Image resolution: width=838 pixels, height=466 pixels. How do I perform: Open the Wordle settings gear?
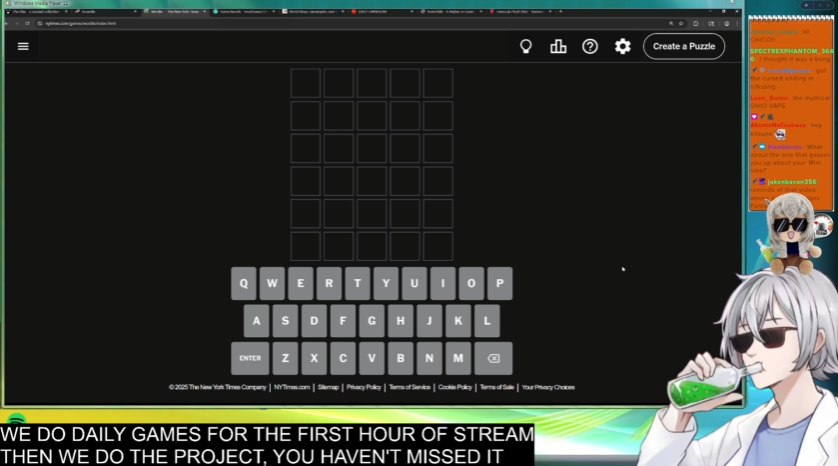point(623,46)
